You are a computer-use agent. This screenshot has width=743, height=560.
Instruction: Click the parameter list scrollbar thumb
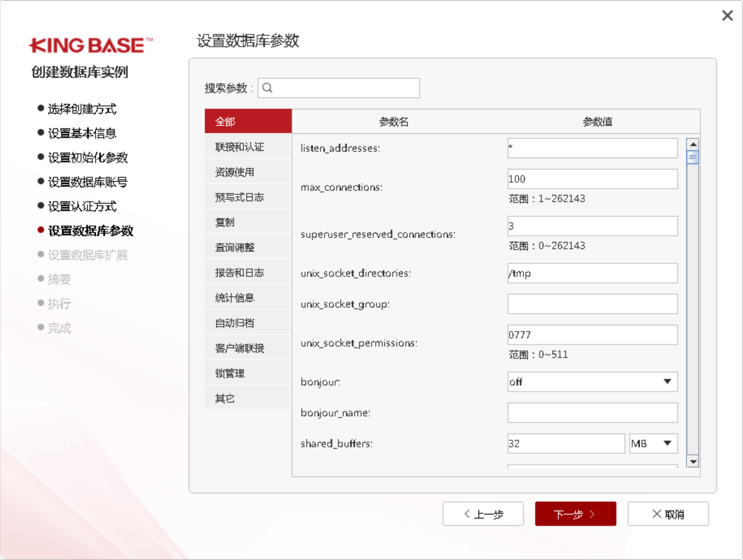(x=693, y=157)
